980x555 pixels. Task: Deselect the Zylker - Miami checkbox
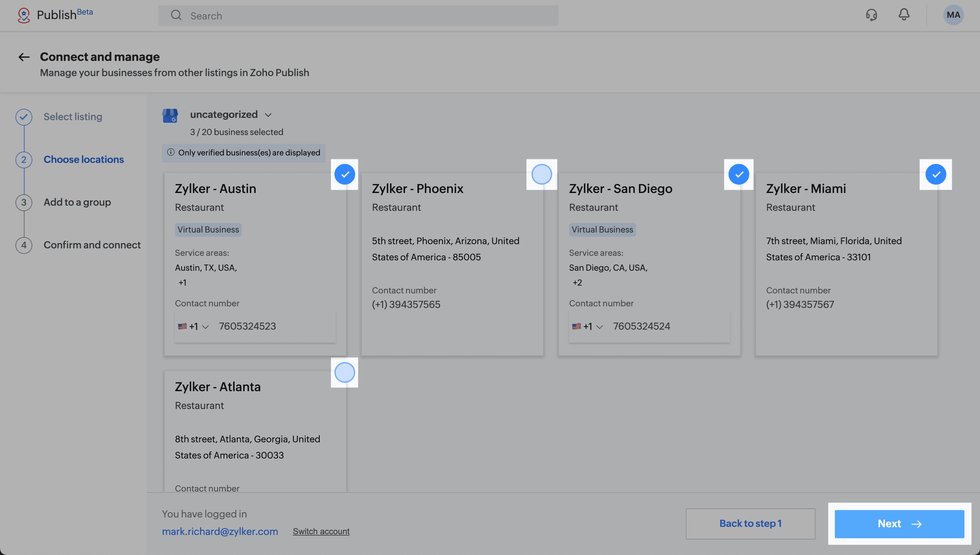tap(936, 174)
